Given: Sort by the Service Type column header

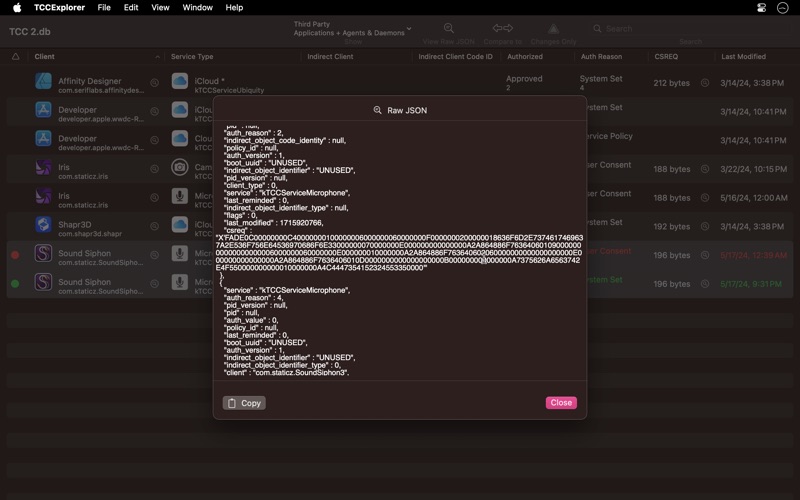Looking at the screenshot, I should [x=192, y=57].
